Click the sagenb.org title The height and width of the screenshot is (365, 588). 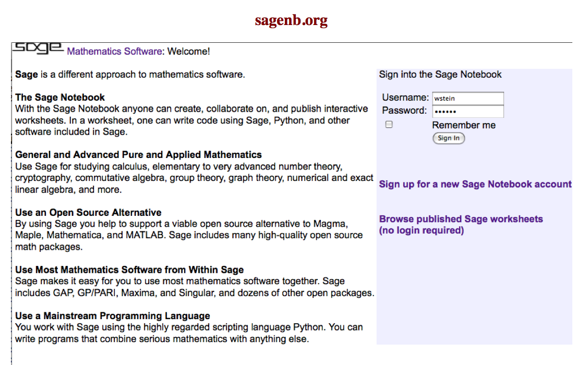(291, 20)
